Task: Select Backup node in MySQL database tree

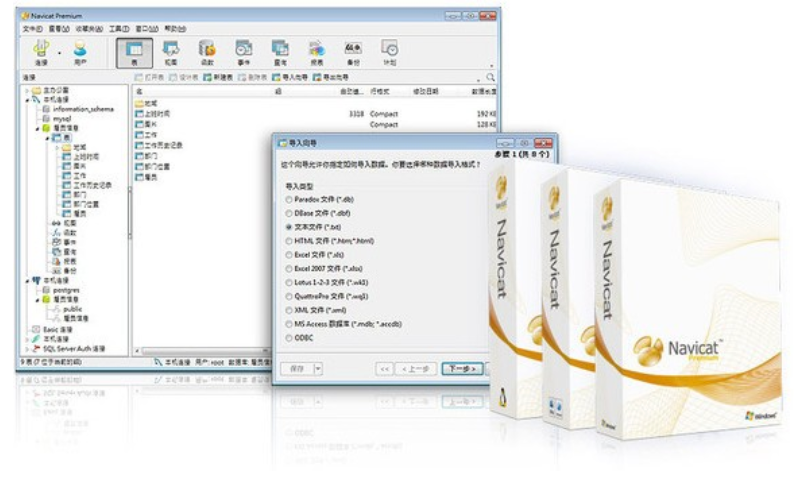Action: tap(64, 271)
